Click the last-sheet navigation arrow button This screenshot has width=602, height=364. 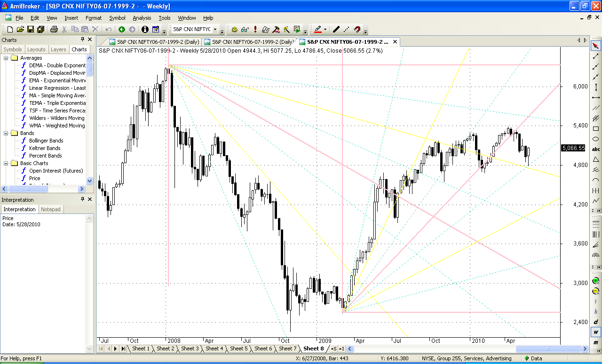pyautogui.click(x=123, y=349)
